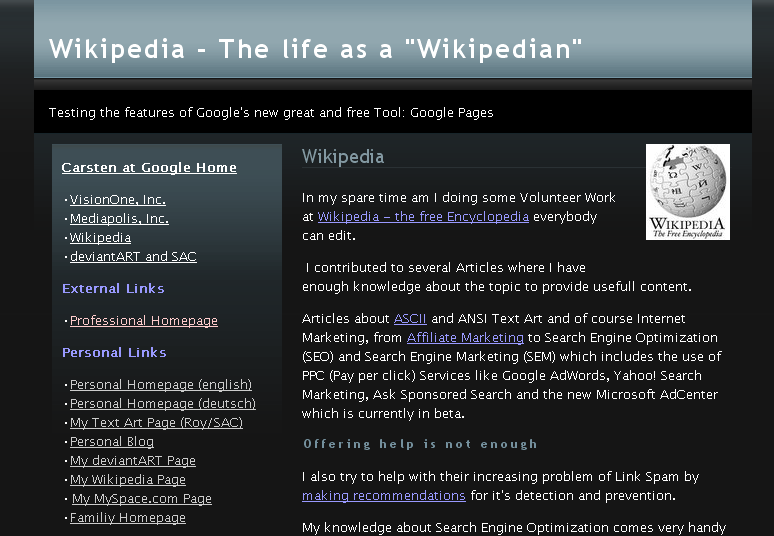The image size is (774, 536).
Task: Open the ASCII article link
Action: click(410, 319)
